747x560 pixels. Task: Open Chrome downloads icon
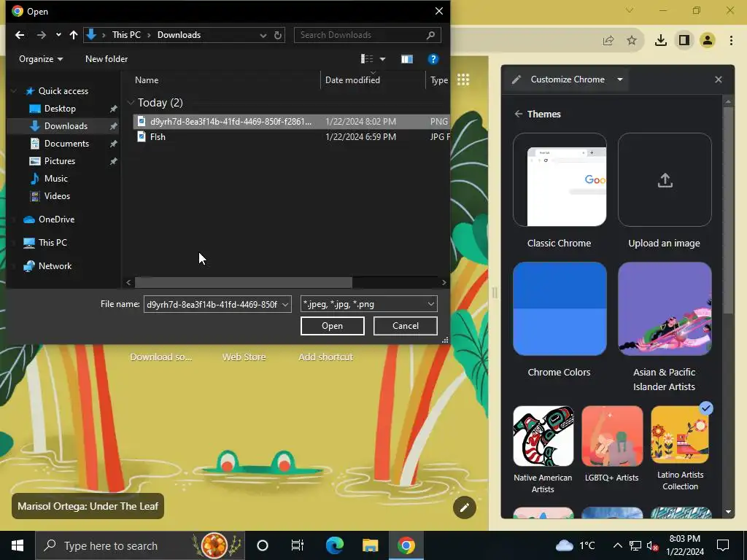coord(661,41)
